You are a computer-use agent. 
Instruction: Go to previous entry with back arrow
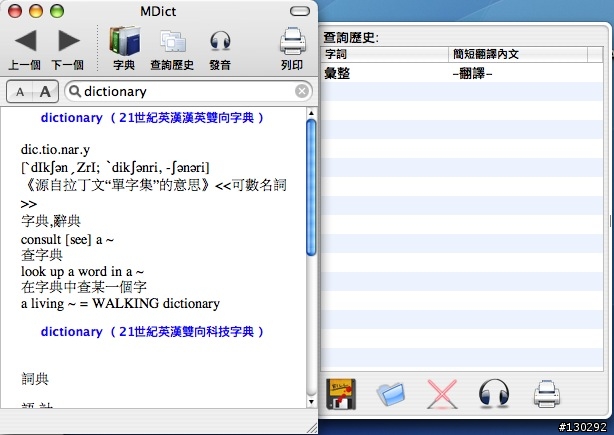25,40
